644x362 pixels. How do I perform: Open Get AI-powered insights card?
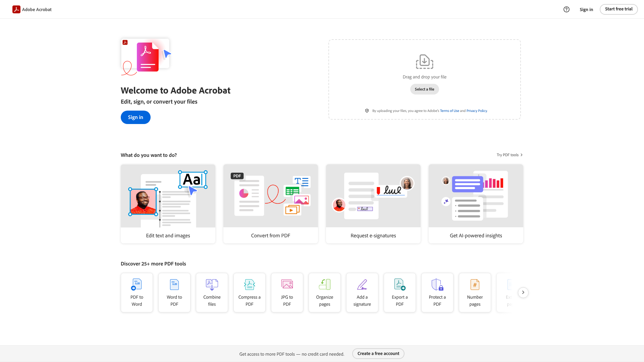click(x=476, y=203)
